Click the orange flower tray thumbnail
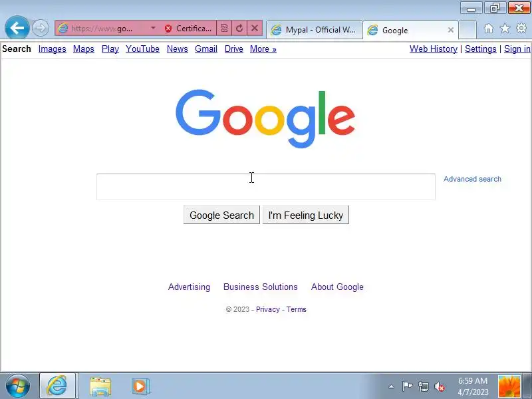 coord(509,386)
